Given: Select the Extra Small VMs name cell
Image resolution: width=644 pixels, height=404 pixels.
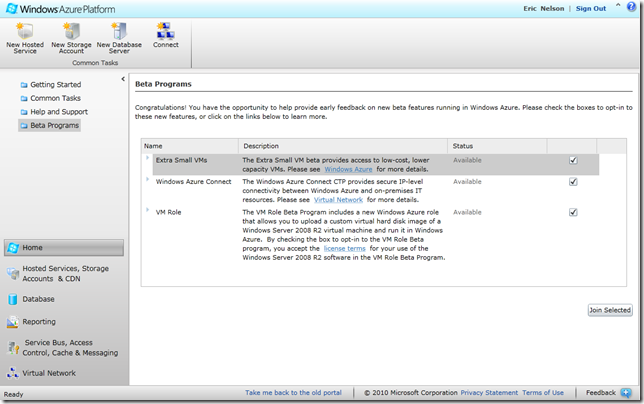Looking at the screenshot, I should [182, 160].
